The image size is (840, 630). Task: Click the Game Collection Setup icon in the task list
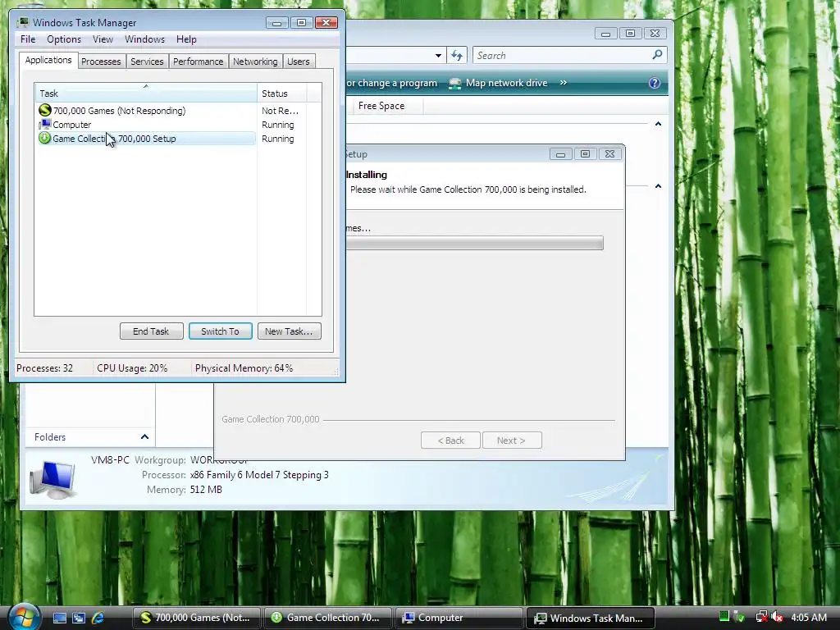[45, 138]
